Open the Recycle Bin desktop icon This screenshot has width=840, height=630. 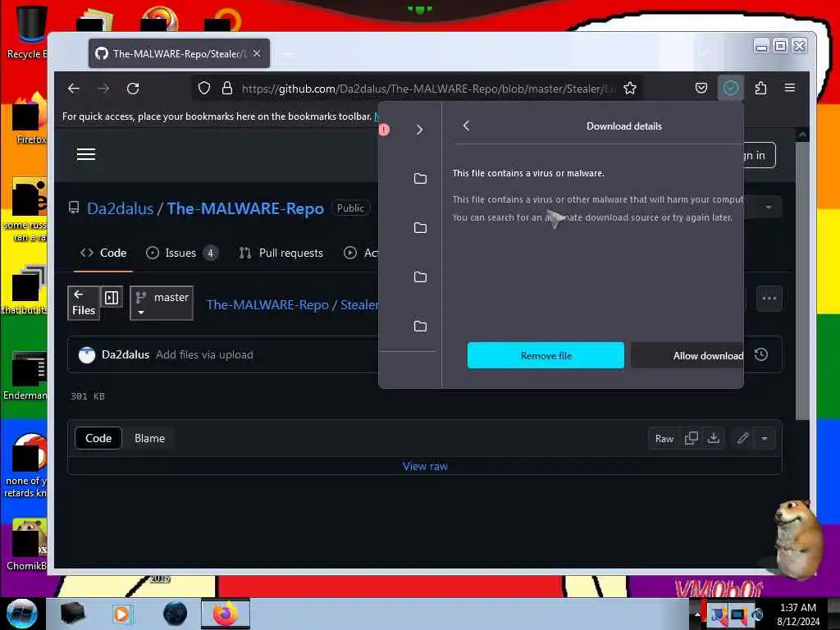[27, 32]
